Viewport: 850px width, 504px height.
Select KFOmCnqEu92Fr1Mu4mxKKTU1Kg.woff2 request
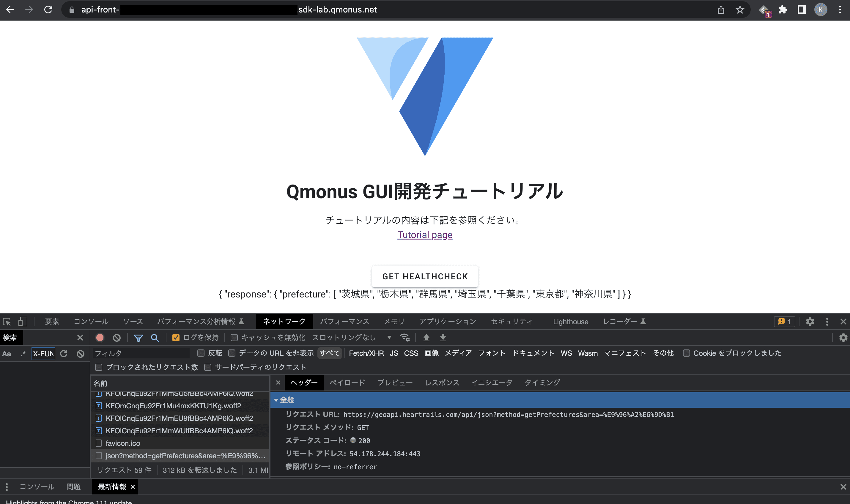click(x=180, y=406)
